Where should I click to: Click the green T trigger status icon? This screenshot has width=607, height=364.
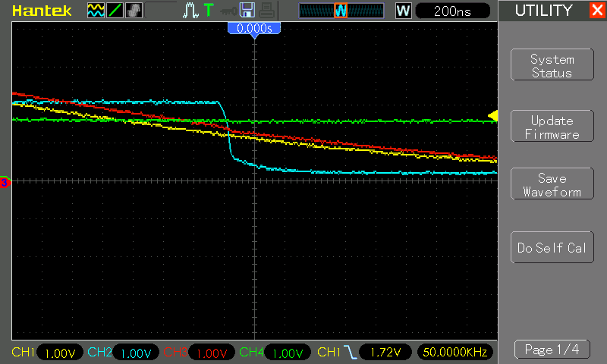click(x=209, y=10)
